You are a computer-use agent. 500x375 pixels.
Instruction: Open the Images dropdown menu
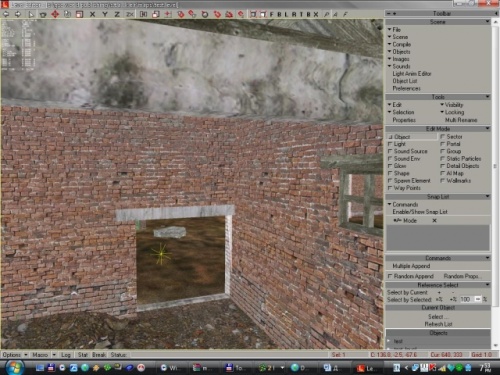point(399,59)
